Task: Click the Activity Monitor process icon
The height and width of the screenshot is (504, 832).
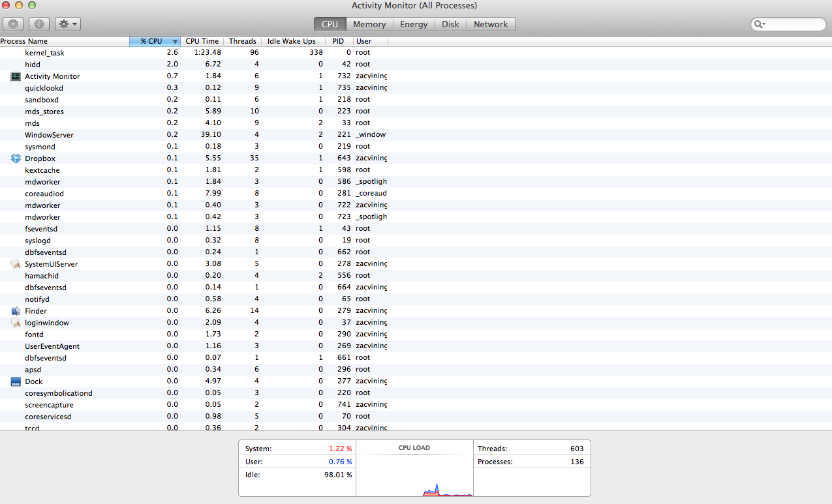Action: click(x=16, y=76)
